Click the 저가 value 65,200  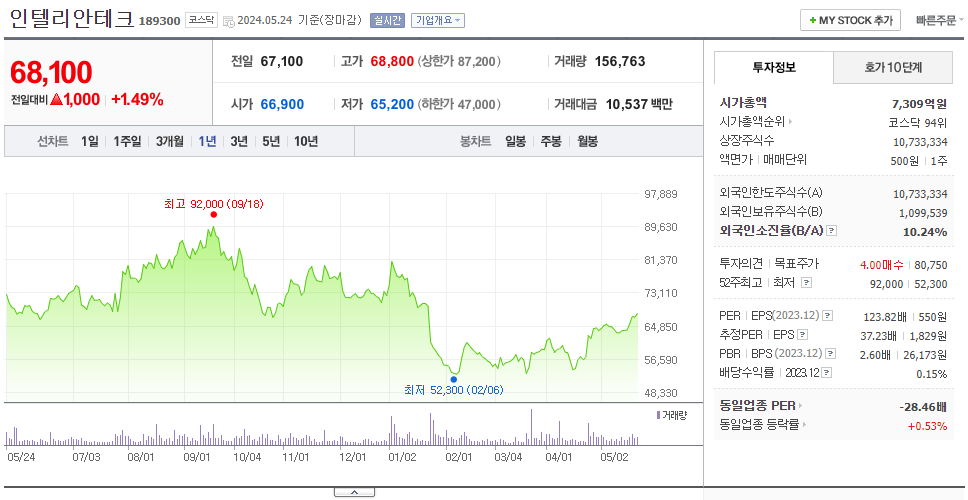392,104
